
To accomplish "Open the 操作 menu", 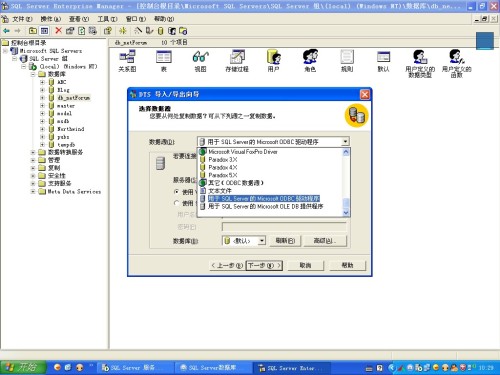I will (51, 19).
